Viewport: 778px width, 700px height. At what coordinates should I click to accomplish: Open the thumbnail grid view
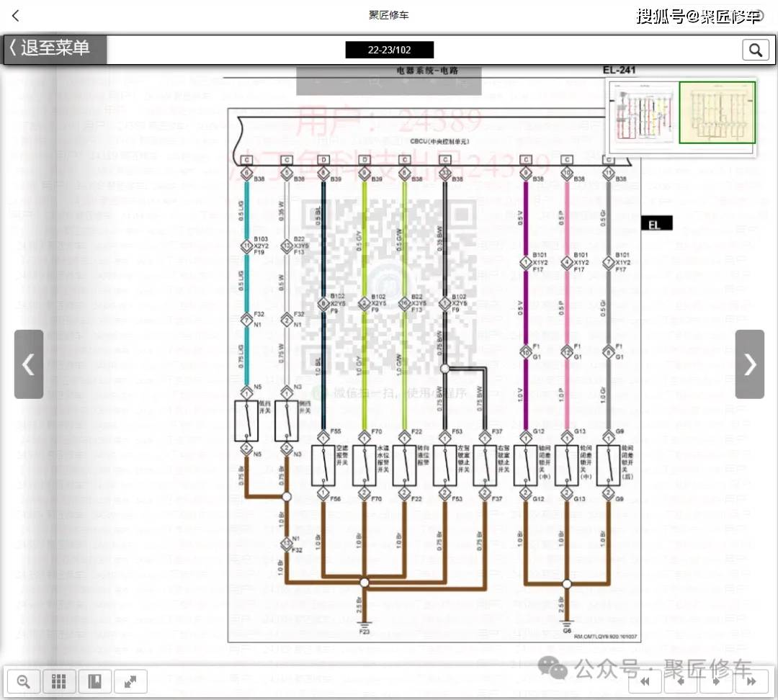(59, 682)
